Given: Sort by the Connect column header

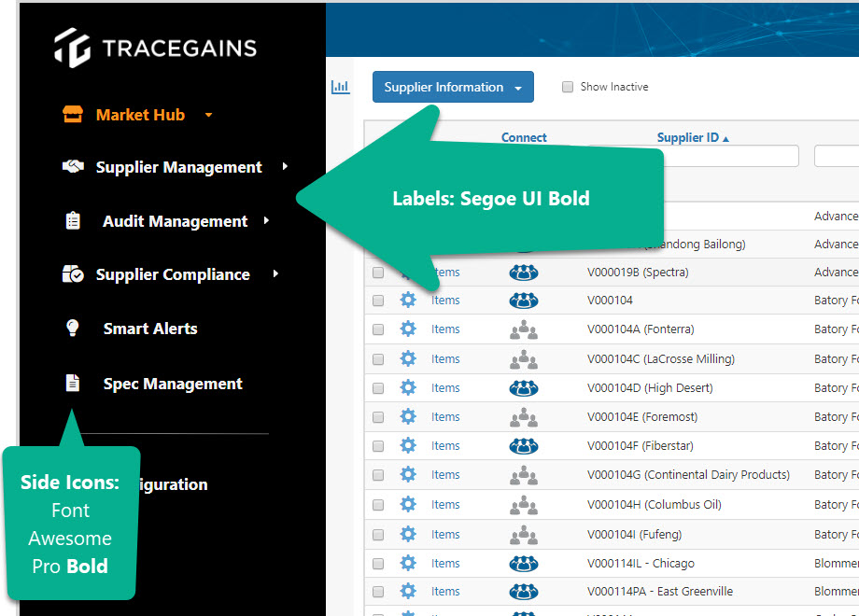Looking at the screenshot, I should 524,137.
